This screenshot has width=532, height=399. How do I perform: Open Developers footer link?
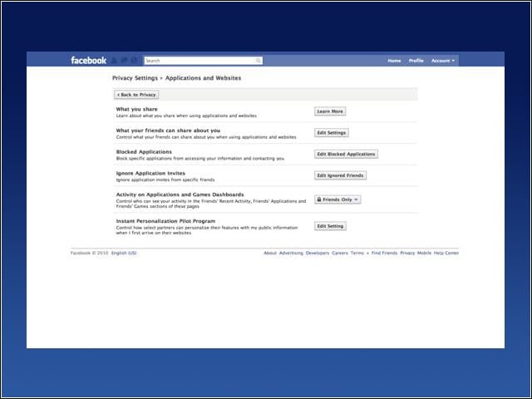318,253
